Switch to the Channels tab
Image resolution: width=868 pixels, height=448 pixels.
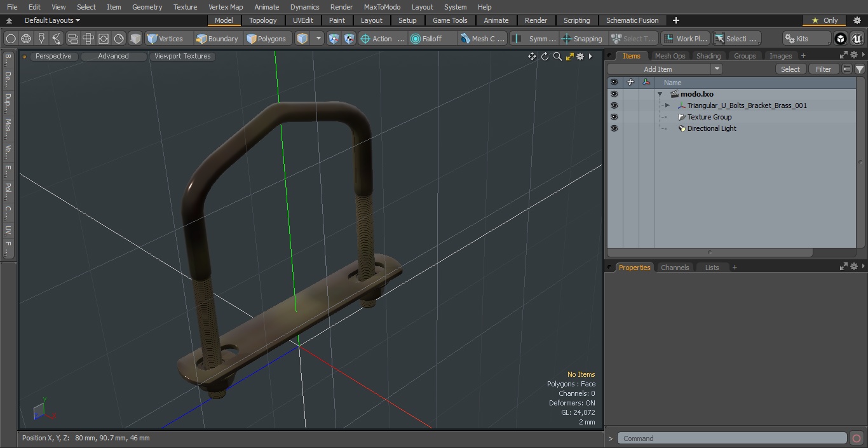click(x=675, y=268)
